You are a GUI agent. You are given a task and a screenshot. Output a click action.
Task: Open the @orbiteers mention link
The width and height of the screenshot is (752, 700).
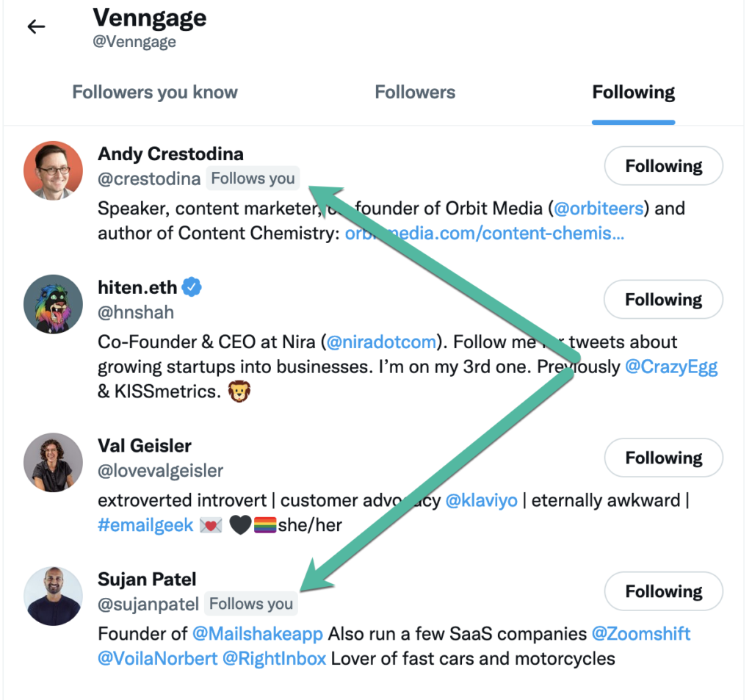[599, 209]
